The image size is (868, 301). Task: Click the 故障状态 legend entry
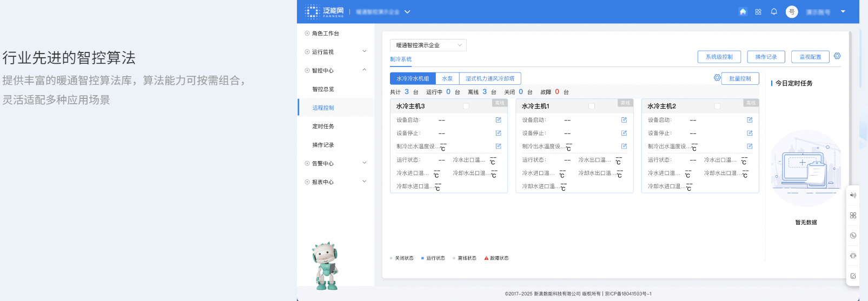(x=496, y=258)
